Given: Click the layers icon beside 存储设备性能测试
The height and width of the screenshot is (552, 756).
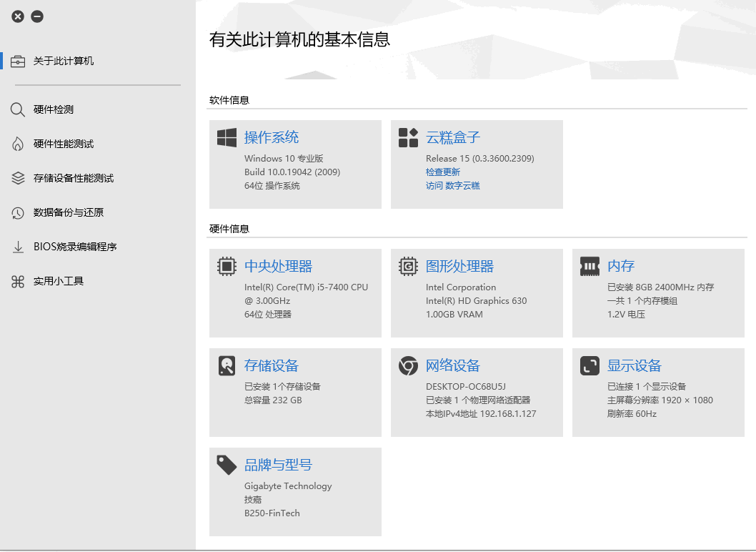Looking at the screenshot, I should click(x=18, y=178).
